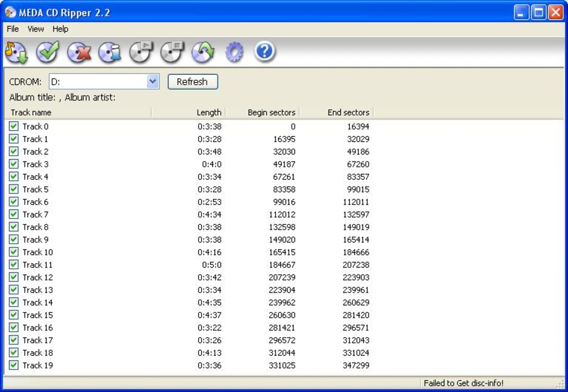568x392 pixels.
Task: Toggle the Track 8 checkbox
Action: (x=14, y=227)
